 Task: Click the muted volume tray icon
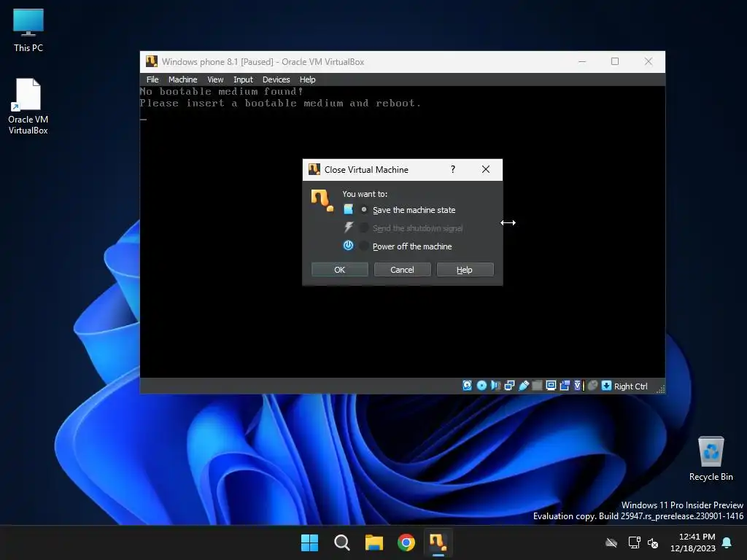653,542
